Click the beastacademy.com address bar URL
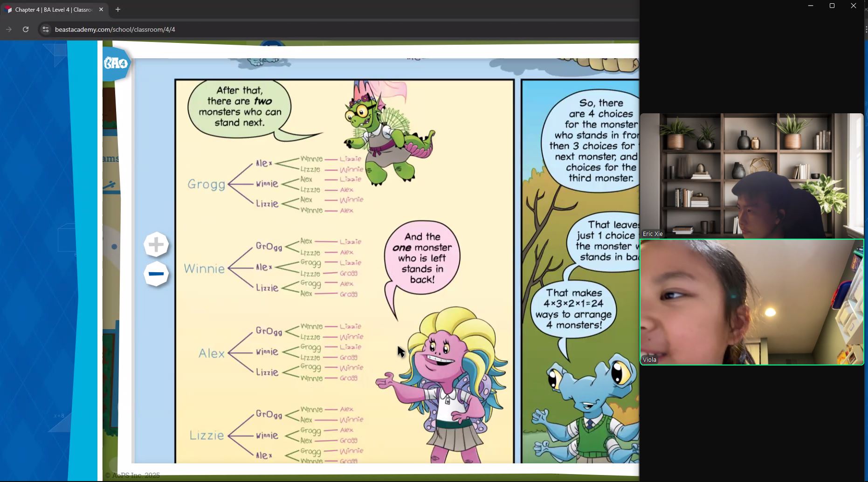This screenshot has width=868, height=482. 115,29
